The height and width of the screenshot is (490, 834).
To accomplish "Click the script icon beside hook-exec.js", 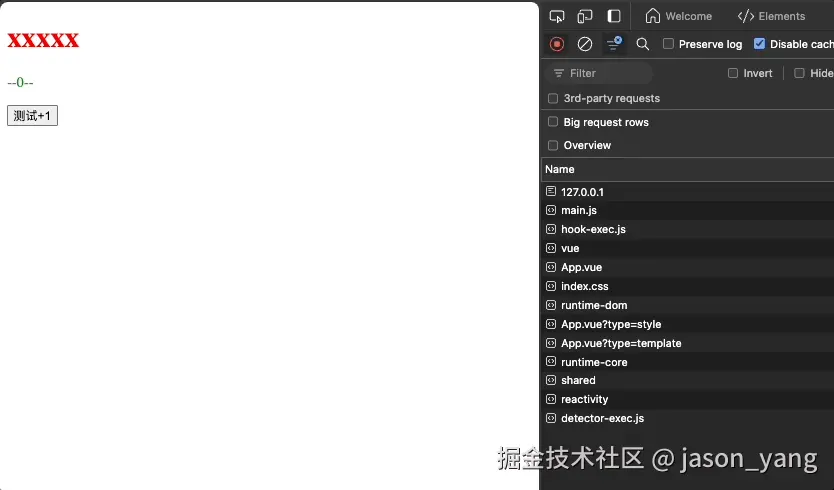I will pos(551,229).
